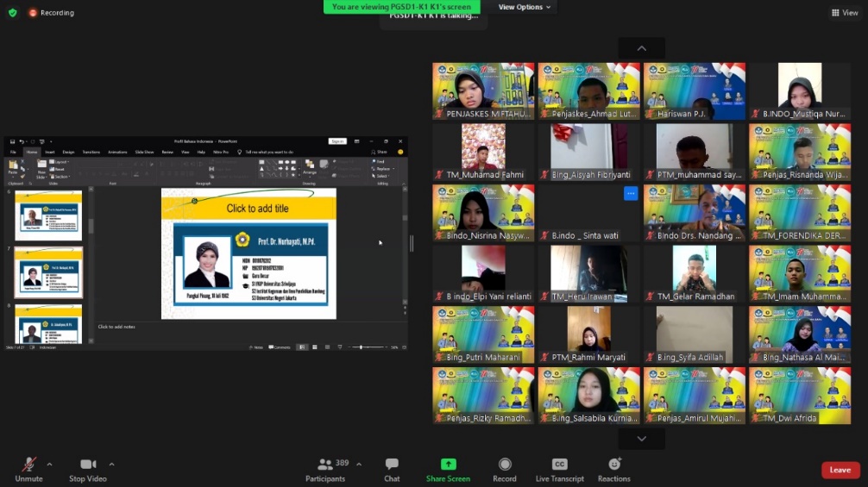Open the Section dropdown
This screenshot has width=868, height=487.
(60, 177)
